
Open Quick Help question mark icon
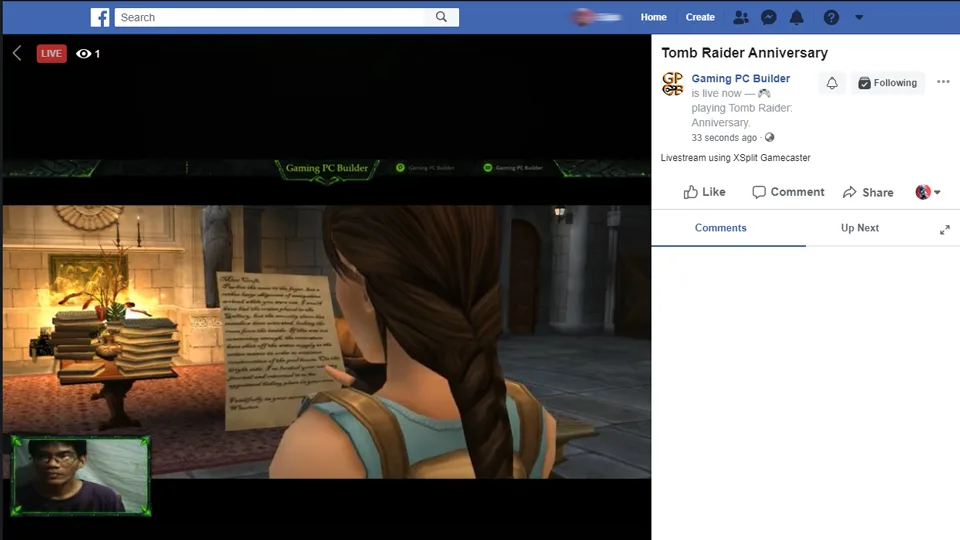click(x=831, y=17)
